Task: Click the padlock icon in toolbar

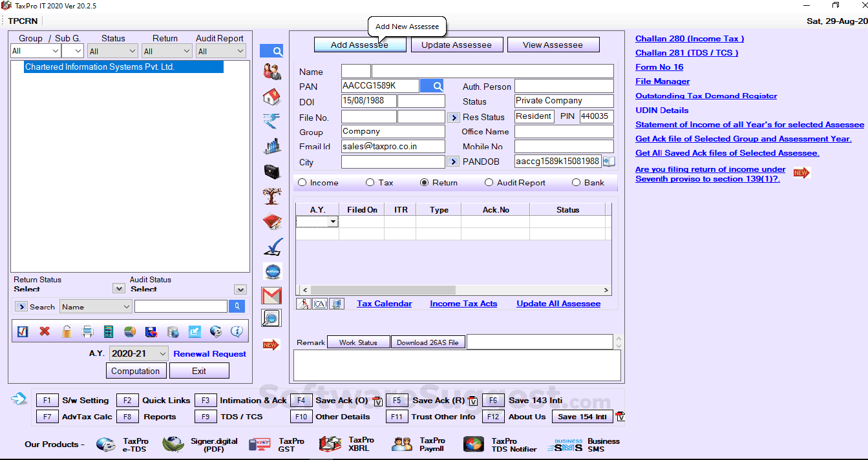Action: tap(67, 331)
